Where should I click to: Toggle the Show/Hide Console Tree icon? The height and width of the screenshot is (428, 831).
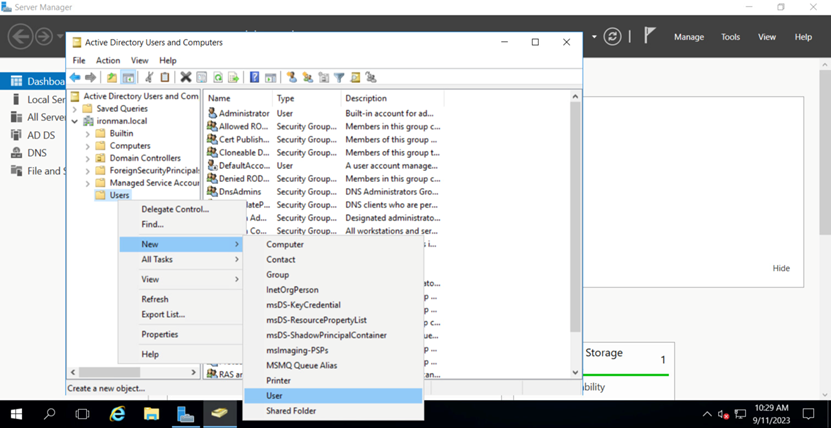(x=128, y=78)
